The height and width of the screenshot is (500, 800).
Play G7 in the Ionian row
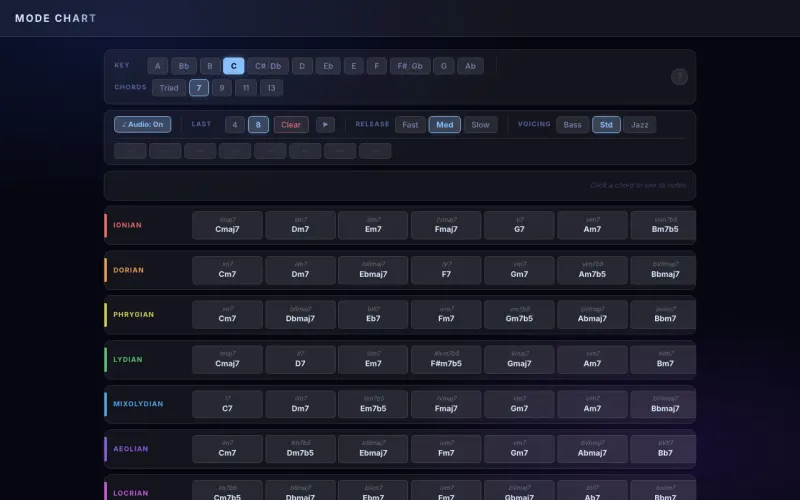click(x=519, y=225)
